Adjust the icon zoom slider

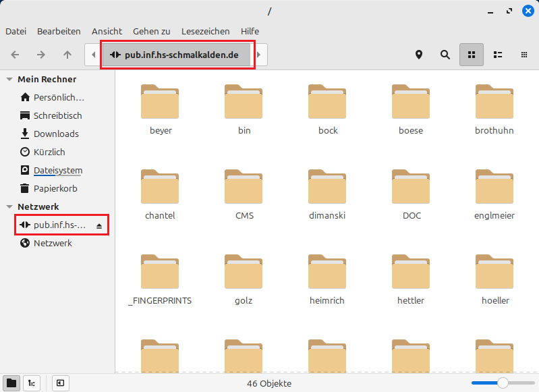[503, 383]
